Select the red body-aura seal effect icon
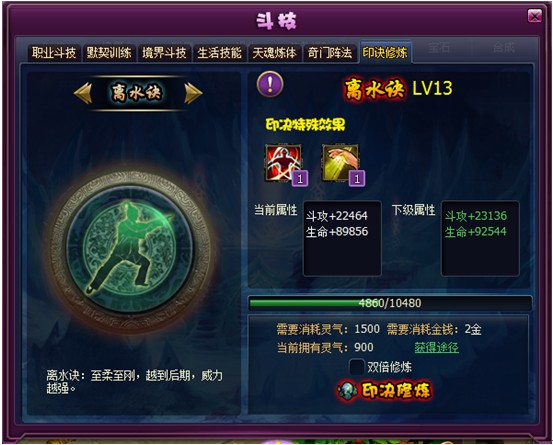 [284, 163]
